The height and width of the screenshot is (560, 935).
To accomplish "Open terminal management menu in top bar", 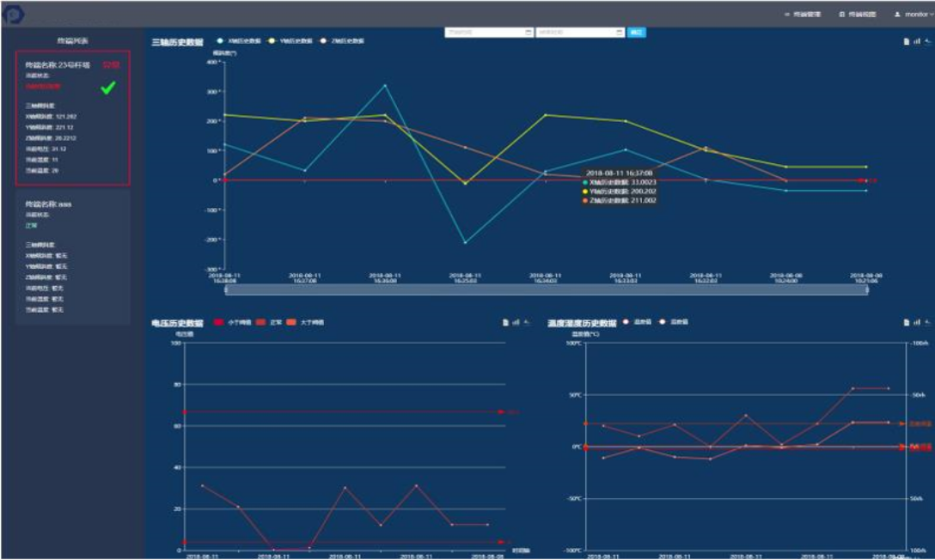I will point(803,15).
